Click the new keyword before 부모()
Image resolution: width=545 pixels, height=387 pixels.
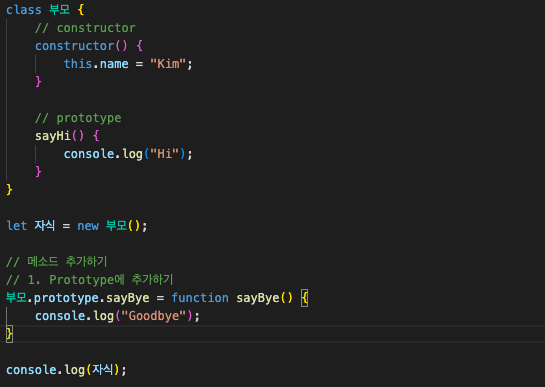(88, 226)
